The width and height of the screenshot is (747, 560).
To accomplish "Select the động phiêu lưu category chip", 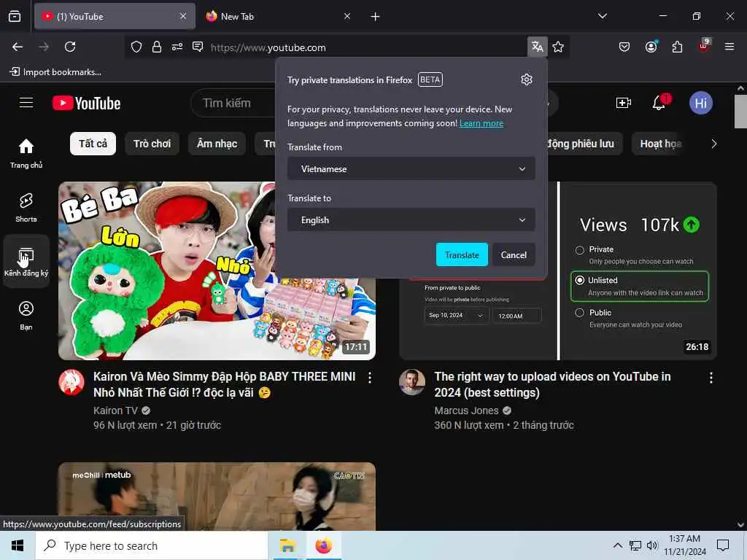I will pyautogui.click(x=584, y=144).
